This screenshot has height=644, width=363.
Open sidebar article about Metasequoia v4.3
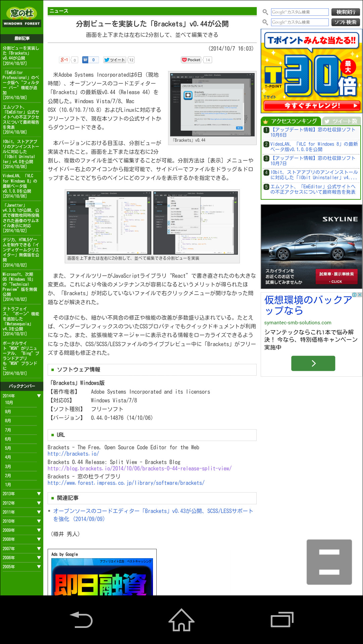coord(21,321)
